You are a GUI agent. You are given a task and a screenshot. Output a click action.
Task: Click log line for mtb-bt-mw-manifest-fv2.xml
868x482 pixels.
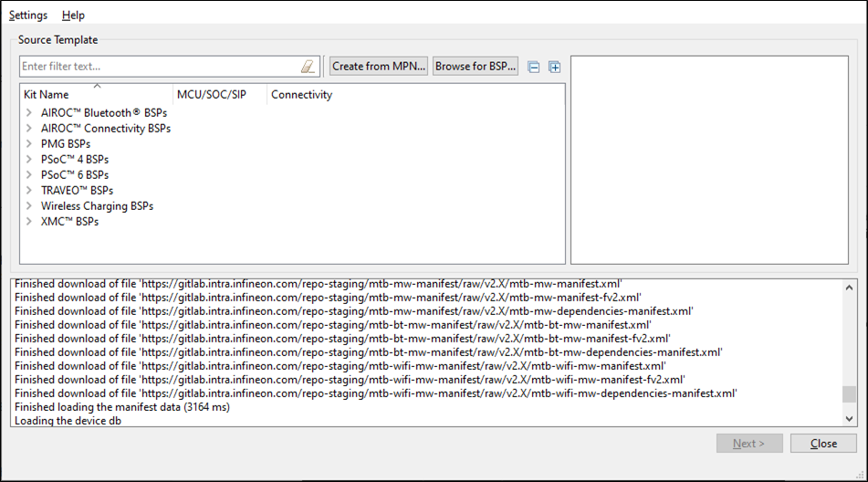coord(342,338)
